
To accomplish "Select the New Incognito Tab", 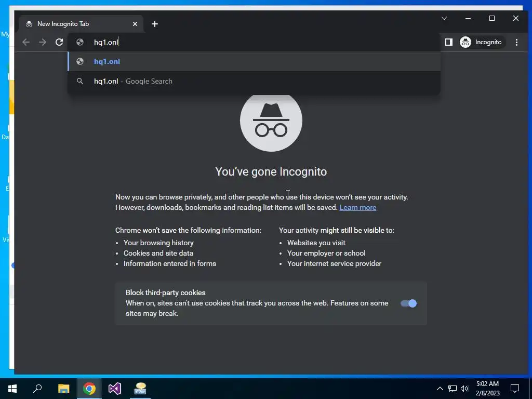I will [82, 24].
